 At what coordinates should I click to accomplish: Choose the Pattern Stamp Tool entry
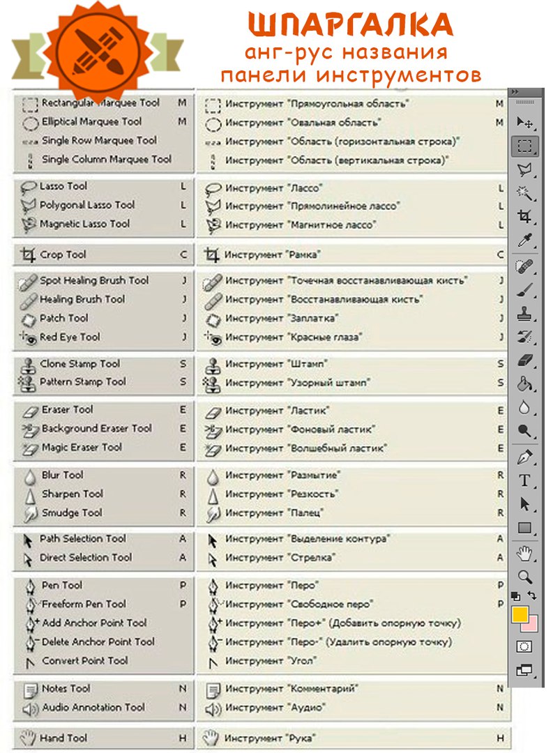tap(104, 382)
